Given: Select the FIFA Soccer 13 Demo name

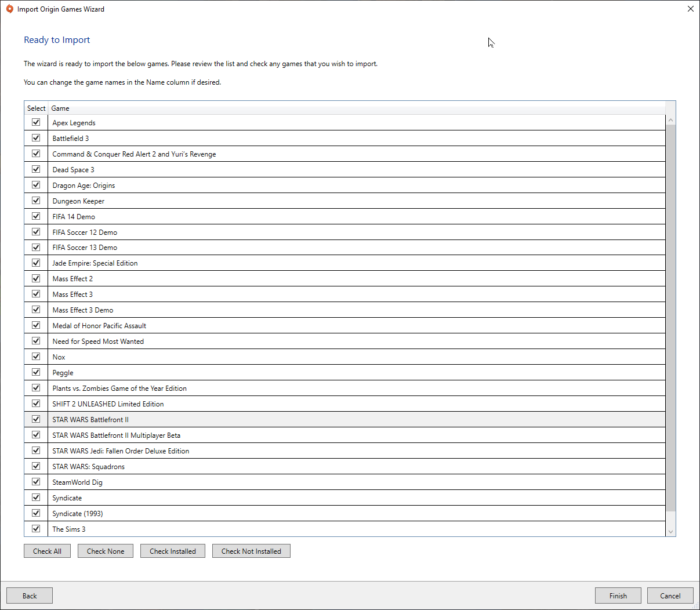Looking at the screenshot, I should [x=85, y=248].
